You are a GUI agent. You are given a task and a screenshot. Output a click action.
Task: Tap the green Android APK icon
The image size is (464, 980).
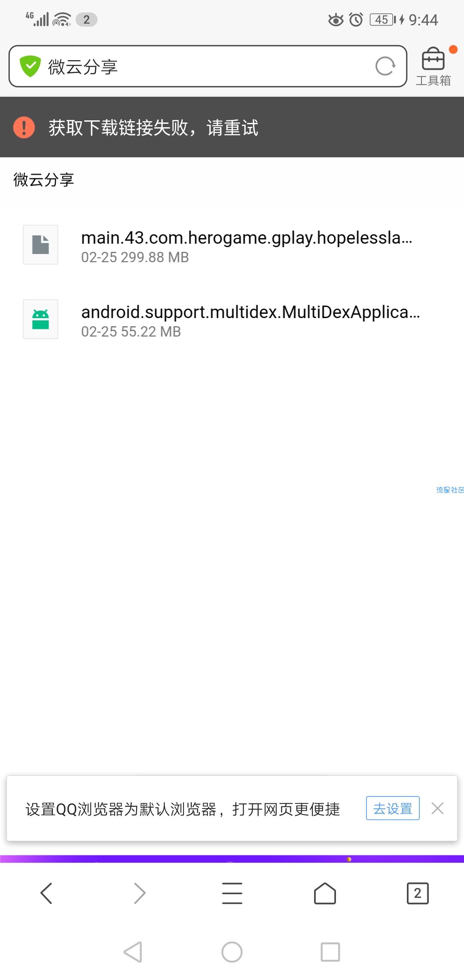(x=40, y=319)
